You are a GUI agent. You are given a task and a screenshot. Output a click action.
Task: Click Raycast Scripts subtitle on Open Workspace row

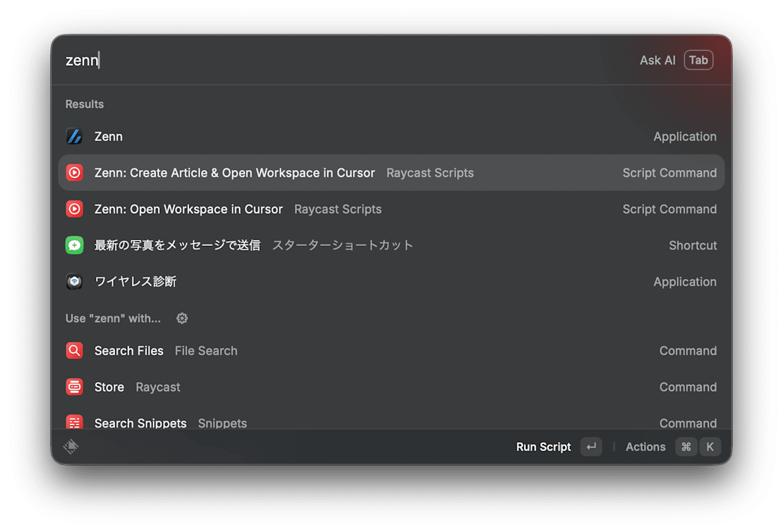click(x=338, y=209)
